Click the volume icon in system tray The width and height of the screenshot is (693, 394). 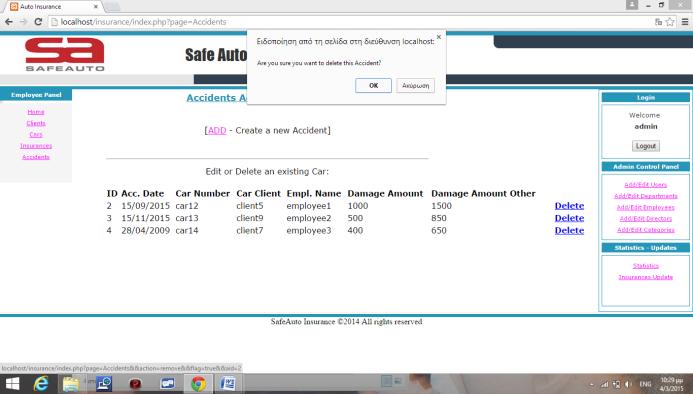pyautogui.click(x=628, y=384)
